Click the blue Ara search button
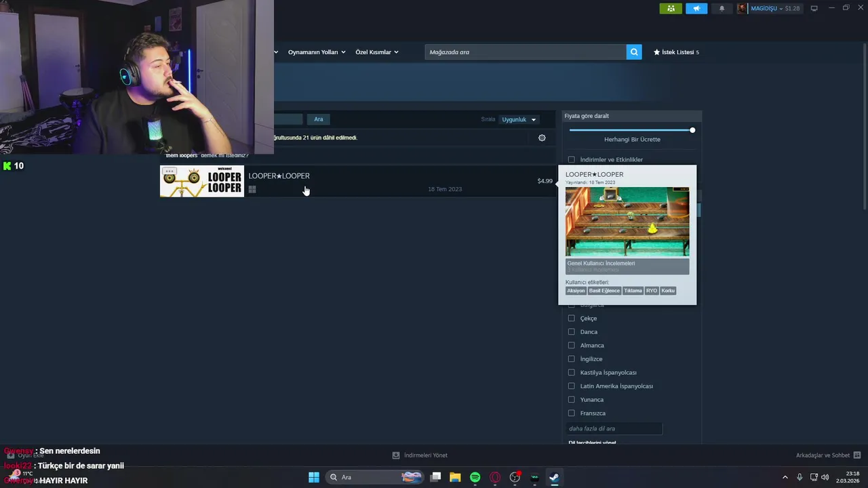 tap(319, 119)
